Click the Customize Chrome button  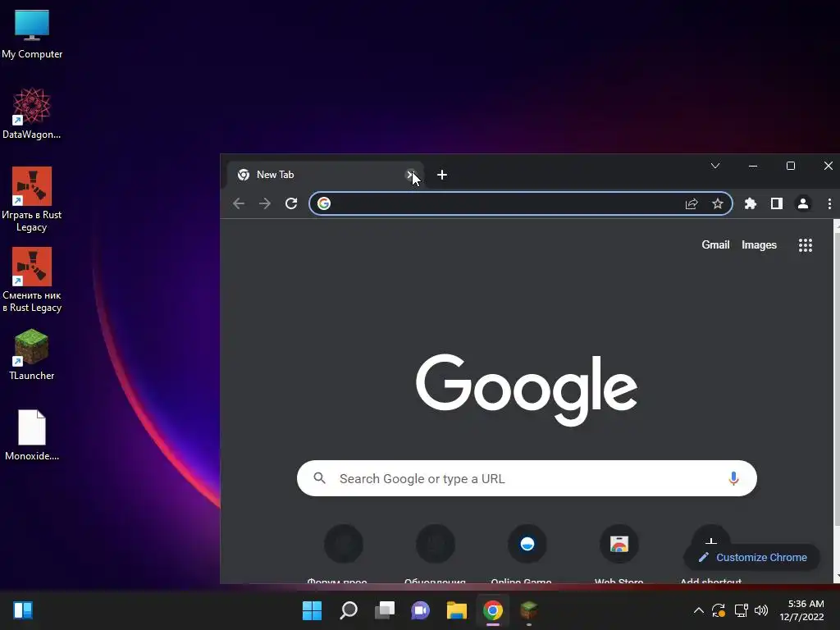[x=752, y=558]
